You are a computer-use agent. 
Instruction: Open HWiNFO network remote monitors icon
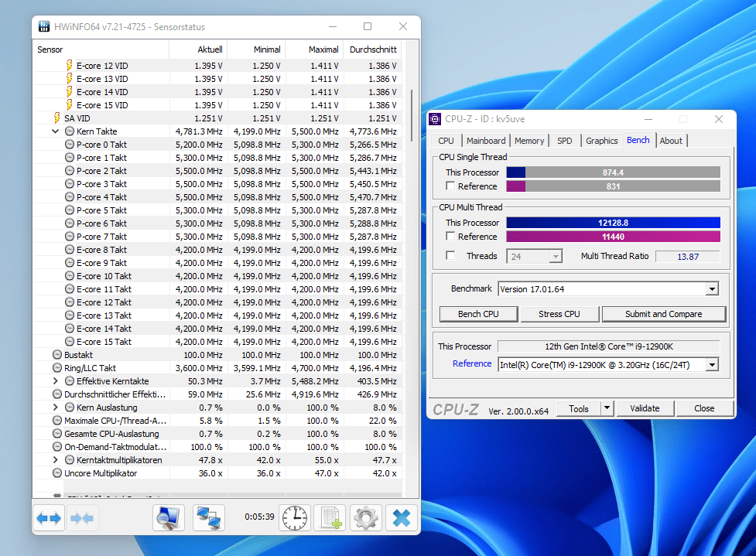pos(209,518)
